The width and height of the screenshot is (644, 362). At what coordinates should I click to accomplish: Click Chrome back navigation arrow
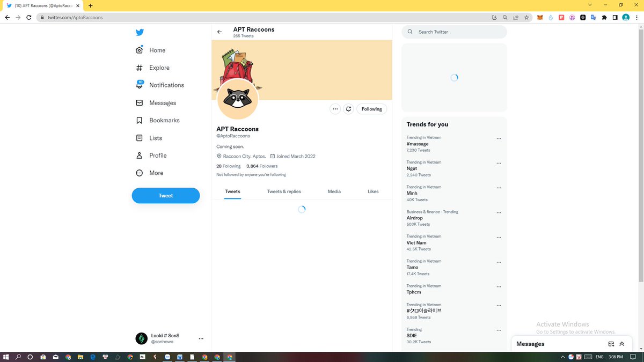click(x=7, y=17)
